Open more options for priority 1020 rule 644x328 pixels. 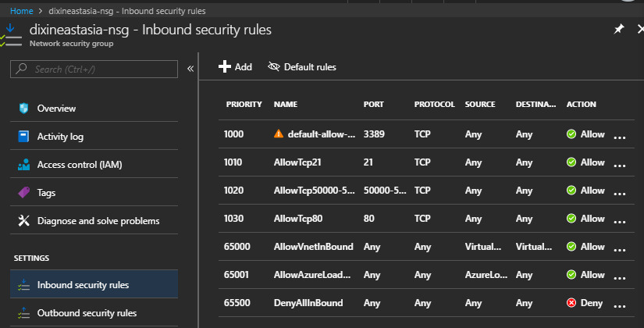point(619,194)
